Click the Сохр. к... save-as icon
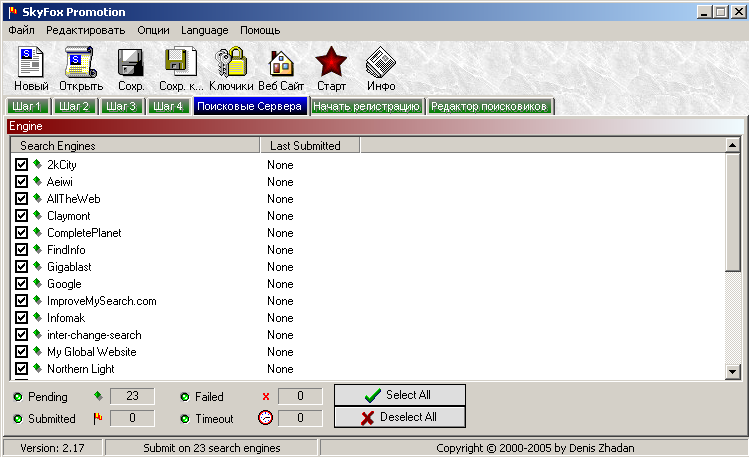This screenshot has height=457, width=749. (x=181, y=62)
